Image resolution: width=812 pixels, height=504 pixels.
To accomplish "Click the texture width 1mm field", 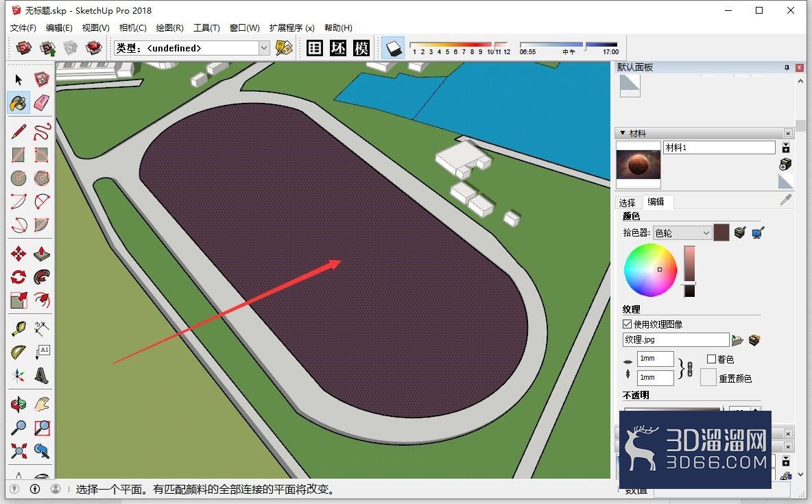I will 655,359.
